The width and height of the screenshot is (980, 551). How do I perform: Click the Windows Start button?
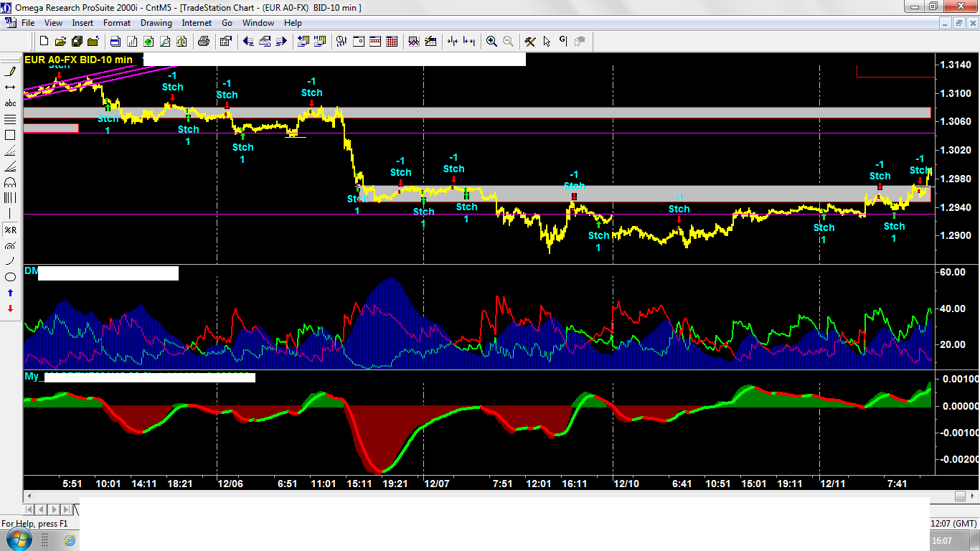(x=18, y=540)
